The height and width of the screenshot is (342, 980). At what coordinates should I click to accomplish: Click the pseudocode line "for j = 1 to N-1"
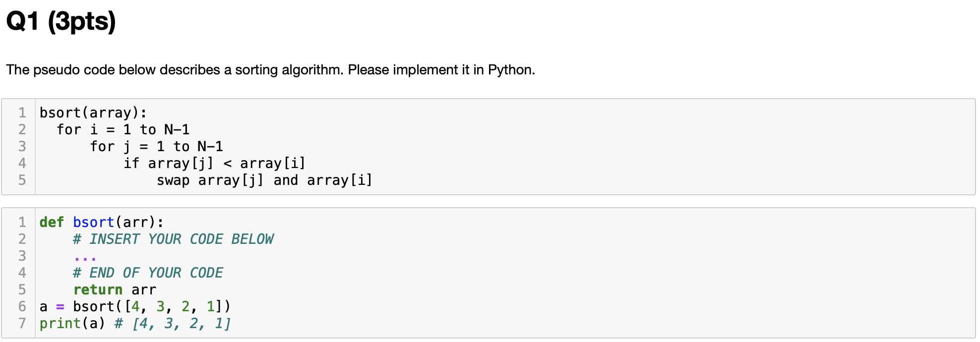(156, 147)
